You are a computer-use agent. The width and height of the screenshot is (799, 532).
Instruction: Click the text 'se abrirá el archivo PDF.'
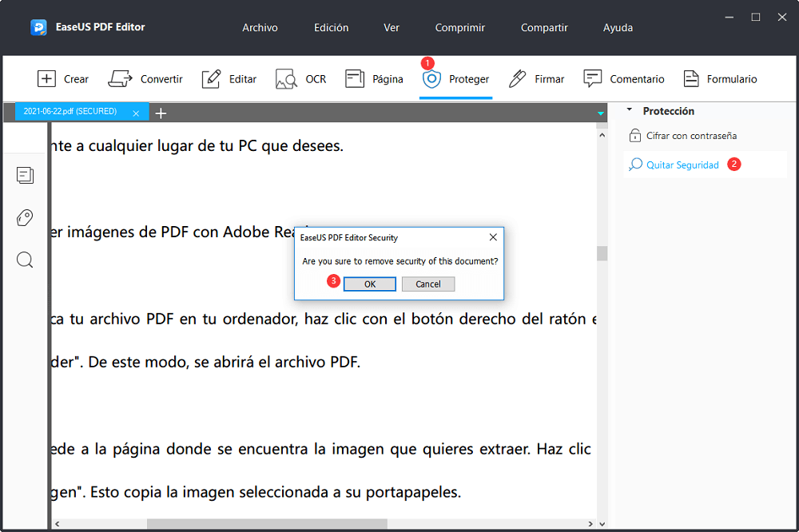[x=277, y=362]
